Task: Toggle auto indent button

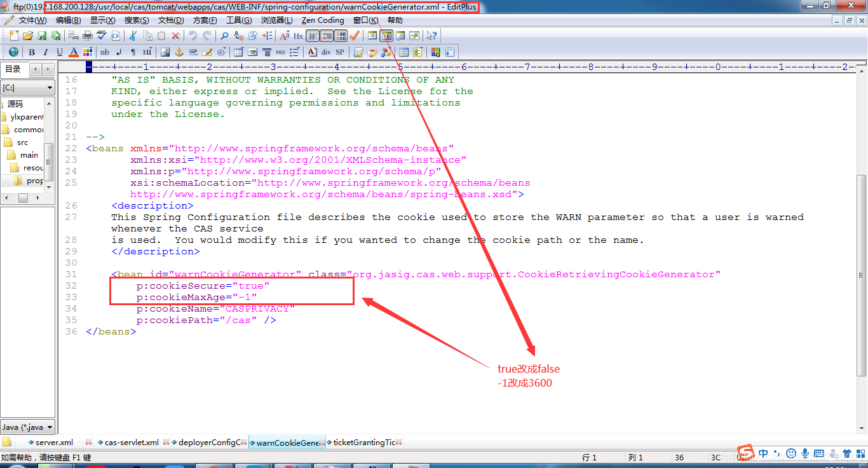Action: 327,36
